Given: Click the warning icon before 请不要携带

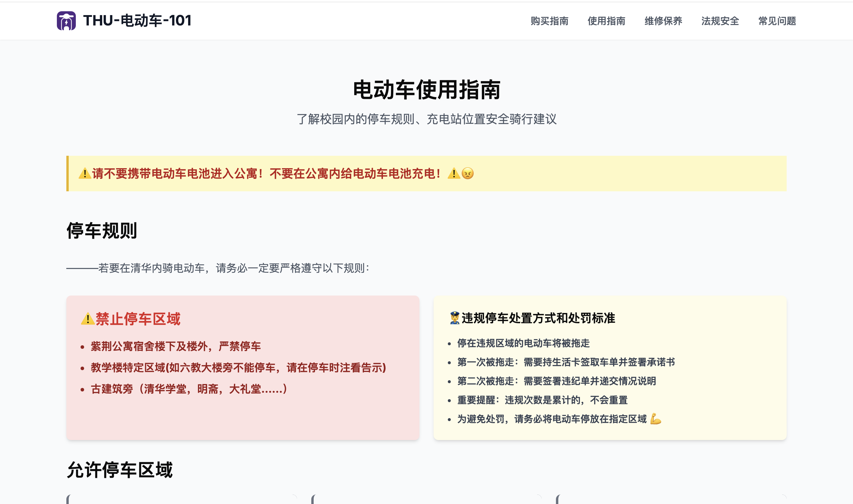Looking at the screenshot, I should pos(85,174).
